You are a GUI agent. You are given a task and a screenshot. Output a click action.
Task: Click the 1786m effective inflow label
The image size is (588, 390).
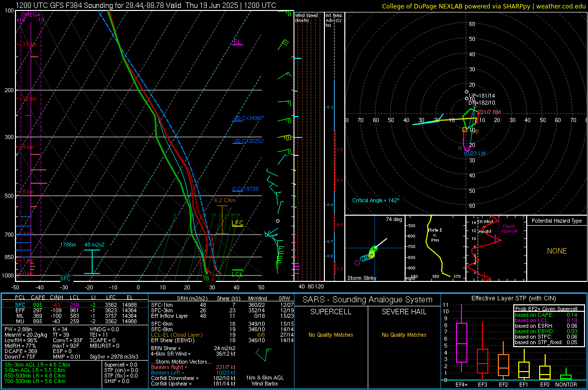pos(68,245)
